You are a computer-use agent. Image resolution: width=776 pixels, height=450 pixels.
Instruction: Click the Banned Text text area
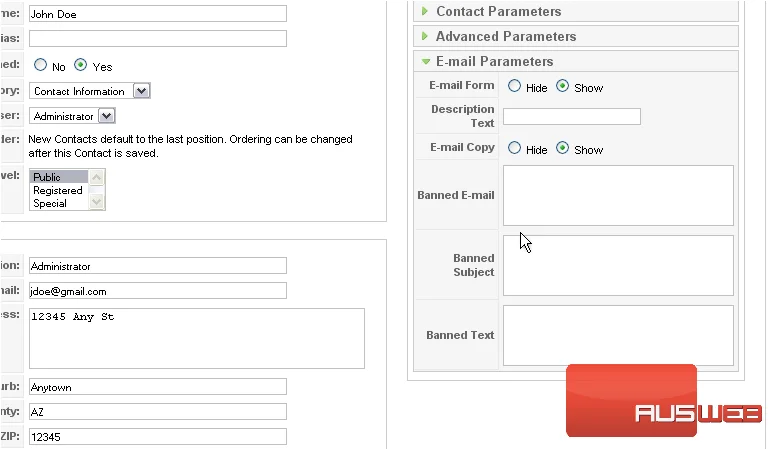[618, 335]
